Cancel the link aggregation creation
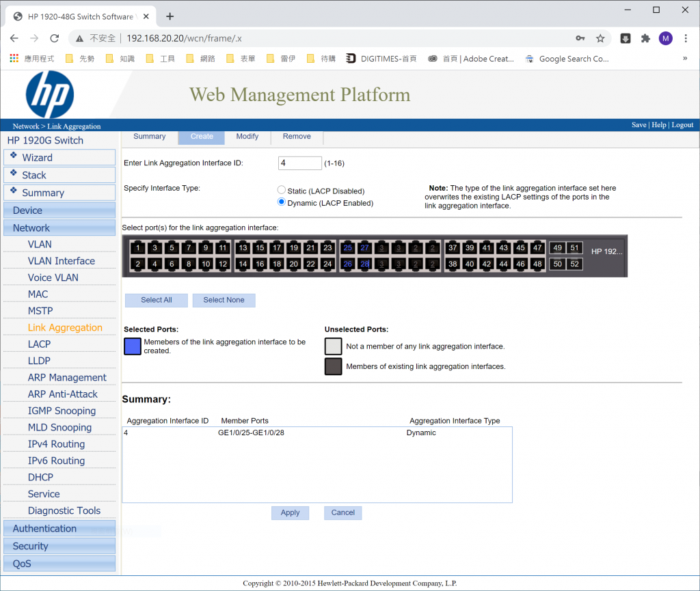Screen dimensions: 700x591 point(343,513)
